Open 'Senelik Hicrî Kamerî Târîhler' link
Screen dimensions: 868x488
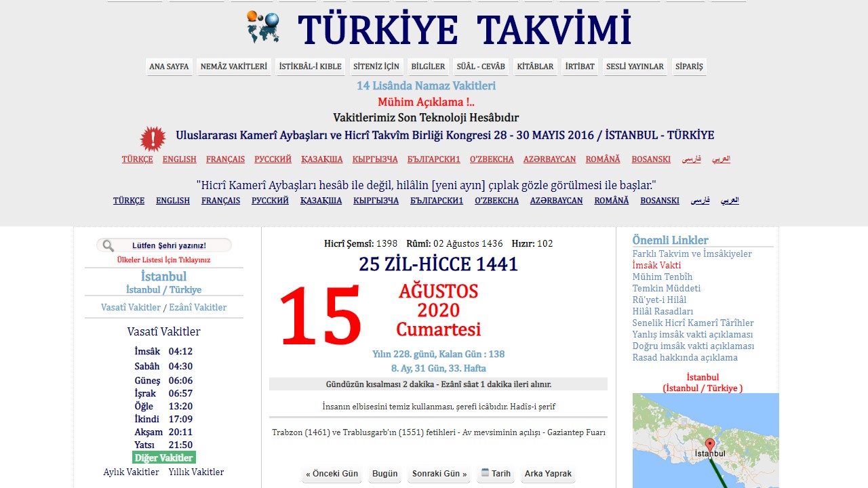coord(693,323)
